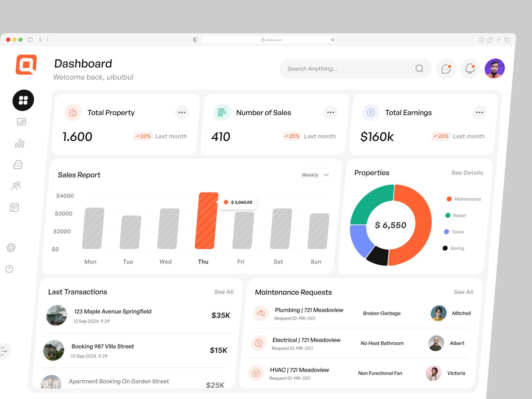
Task: Click See All in Maintenance Requests
Action: click(463, 292)
